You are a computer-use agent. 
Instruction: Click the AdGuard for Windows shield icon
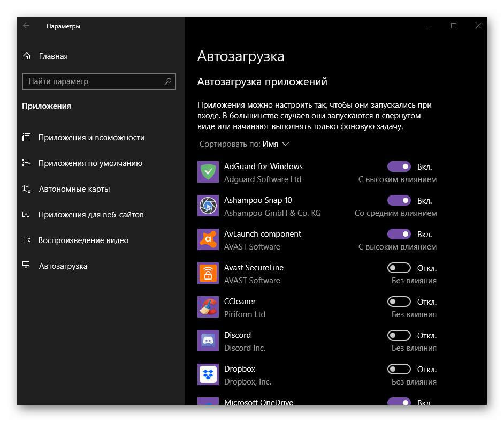[208, 172]
